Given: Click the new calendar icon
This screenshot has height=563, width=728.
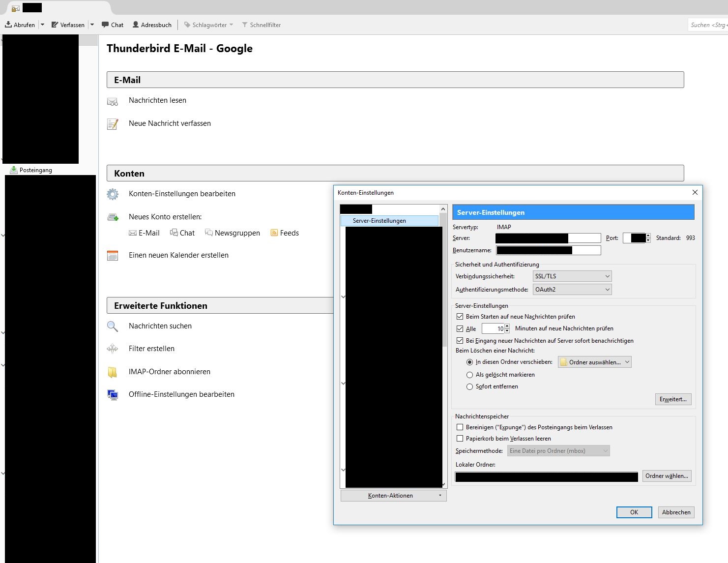Looking at the screenshot, I should tap(113, 256).
